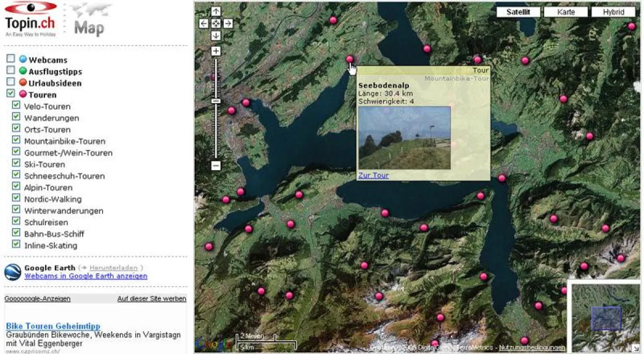644x354 pixels.
Task: Pan the map down with arrow button
Action: [x=216, y=35]
